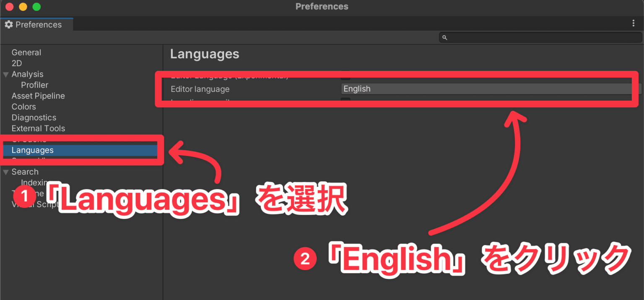Open Profiler settings under Analysis
644x300 pixels.
point(34,85)
